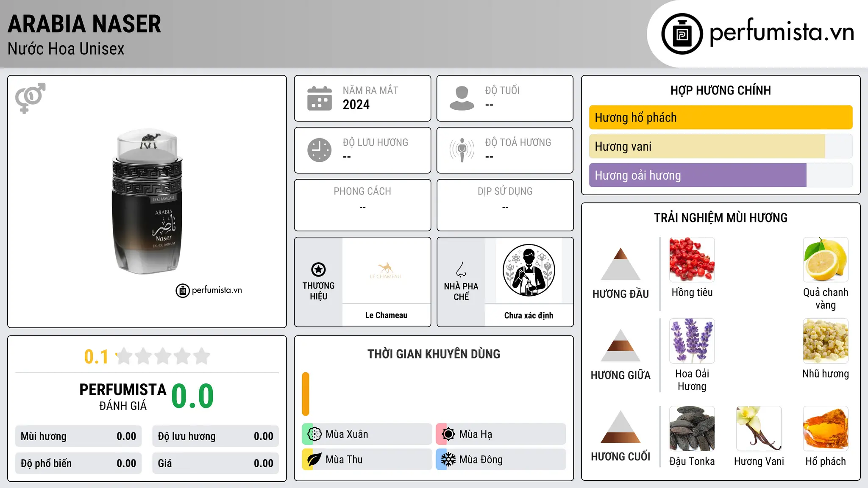Viewport: 868px width, 488px height.
Task: Click the Chưa xác định perfumer label
Action: 529,315
